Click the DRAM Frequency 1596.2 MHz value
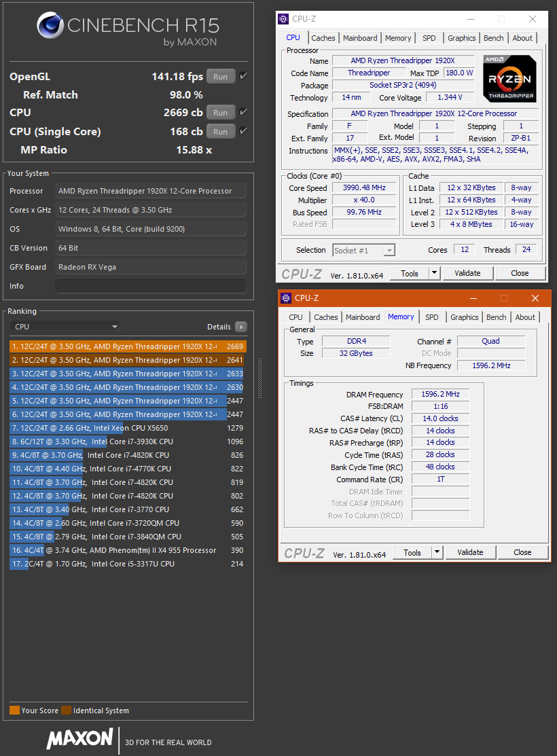The height and width of the screenshot is (756, 557). point(440,395)
